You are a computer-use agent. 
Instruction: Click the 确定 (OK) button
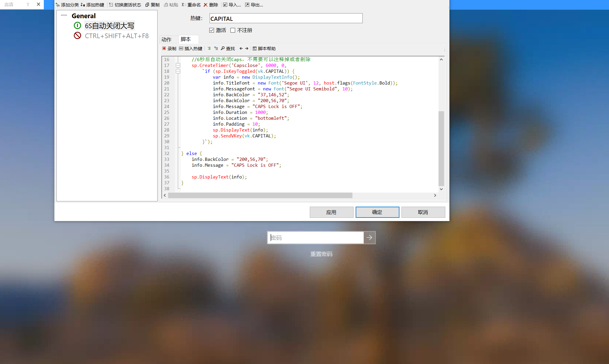coord(377,212)
